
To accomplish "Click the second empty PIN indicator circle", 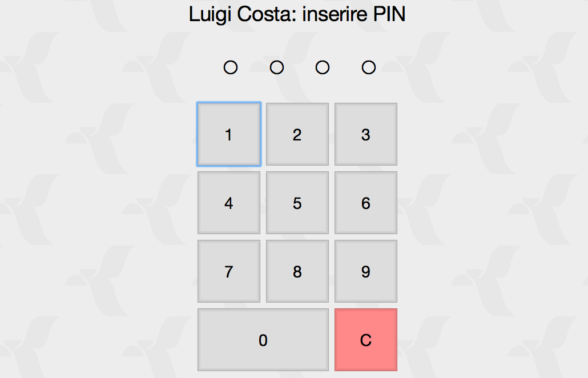I will click(277, 67).
